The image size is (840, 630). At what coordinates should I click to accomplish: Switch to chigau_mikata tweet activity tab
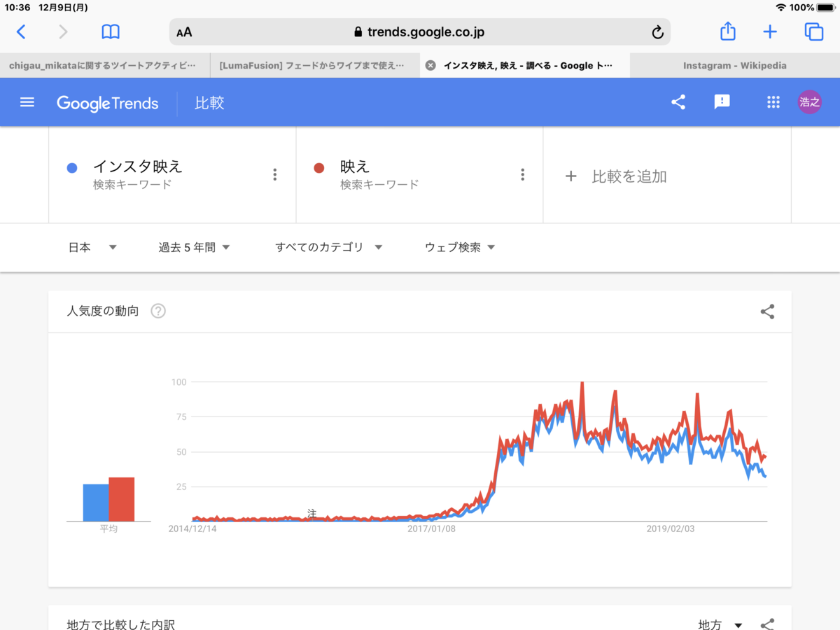(x=105, y=65)
